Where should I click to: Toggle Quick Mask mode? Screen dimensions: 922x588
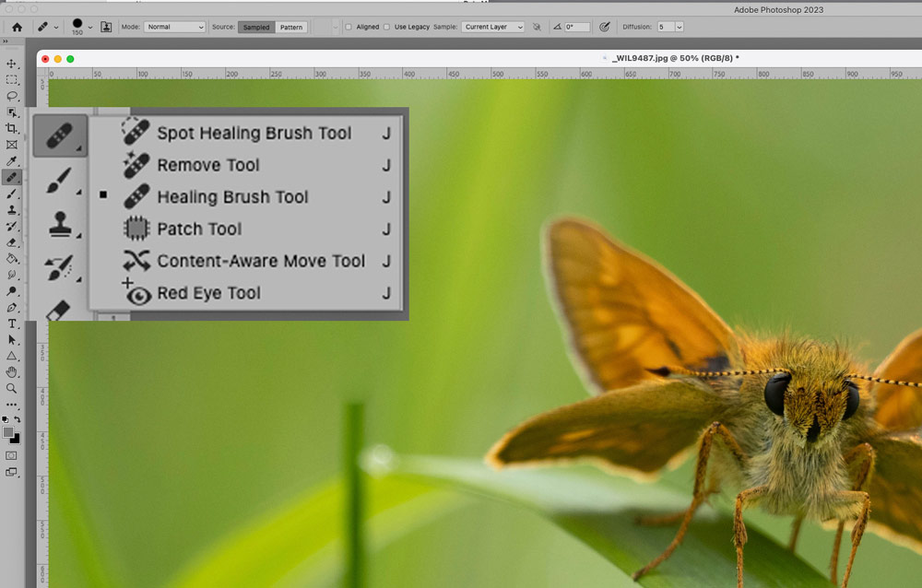coord(11,455)
